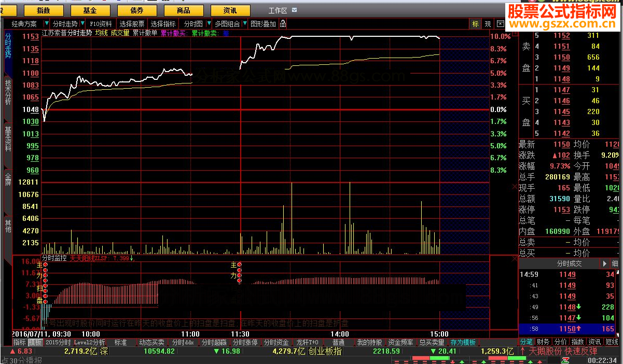623x364 pixels.
Task: Click the 基金 top button
Action: click(90, 10)
